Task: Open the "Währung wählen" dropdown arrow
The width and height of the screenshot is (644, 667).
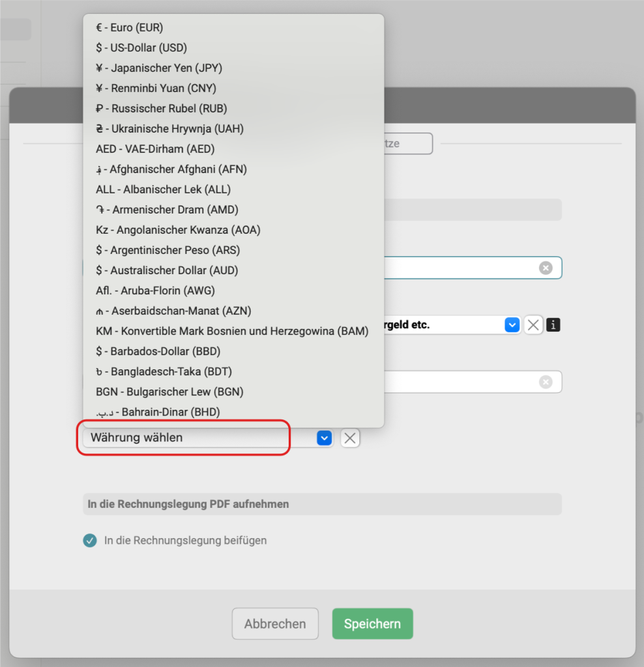Action: [x=325, y=438]
